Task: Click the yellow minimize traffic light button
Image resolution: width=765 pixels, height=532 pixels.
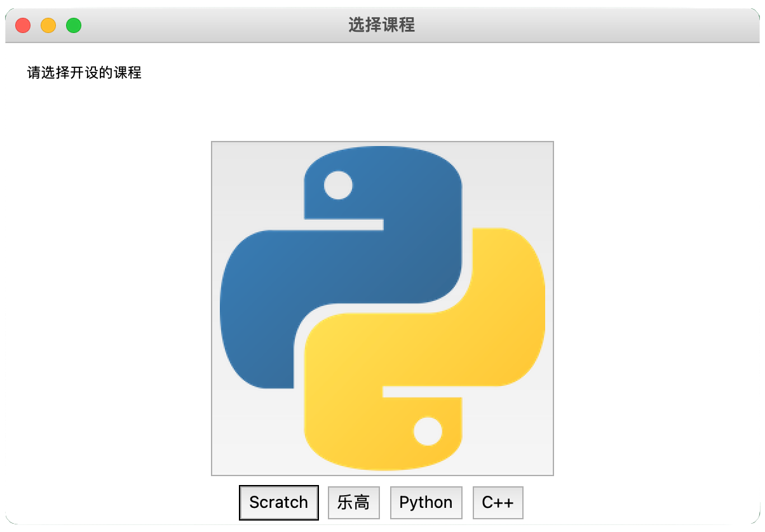Action: (48, 25)
